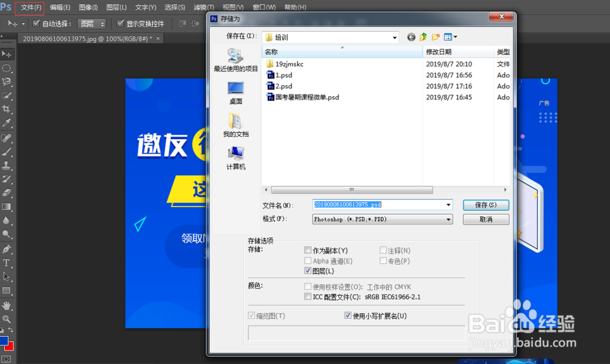Open the view mode dropdown arrow

(456, 37)
